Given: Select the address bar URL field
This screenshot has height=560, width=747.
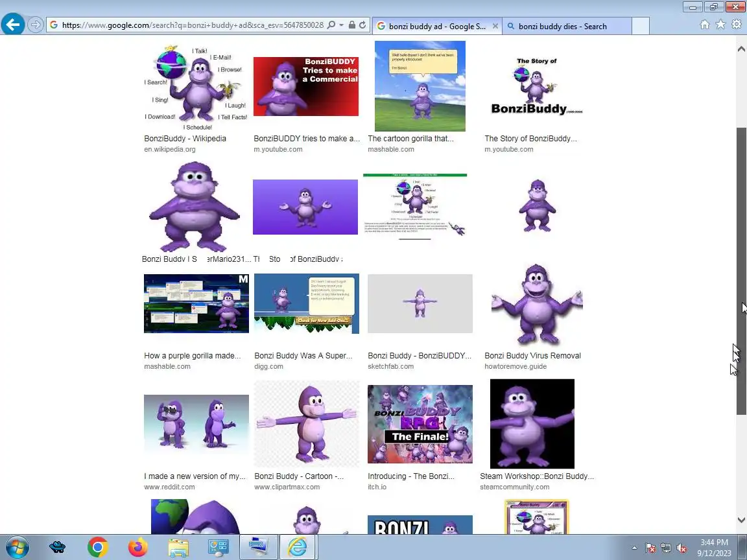Looking at the screenshot, I should 193,25.
